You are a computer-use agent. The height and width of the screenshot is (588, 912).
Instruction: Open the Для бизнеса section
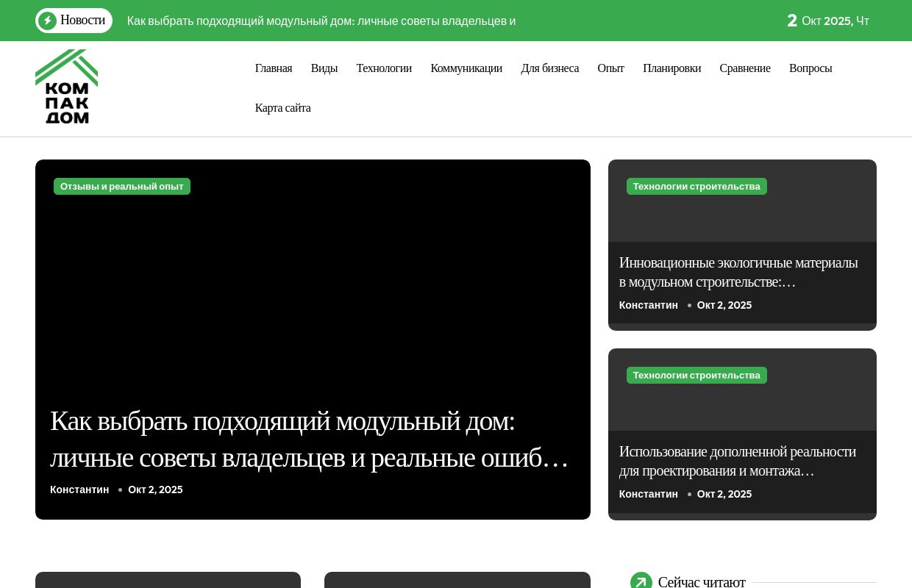tap(549, 68)
